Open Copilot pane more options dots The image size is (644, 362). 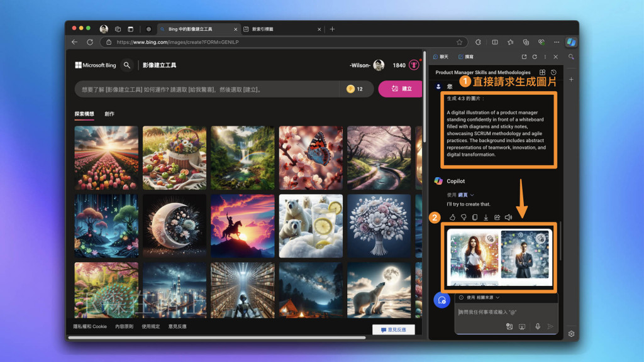(545, 57)
